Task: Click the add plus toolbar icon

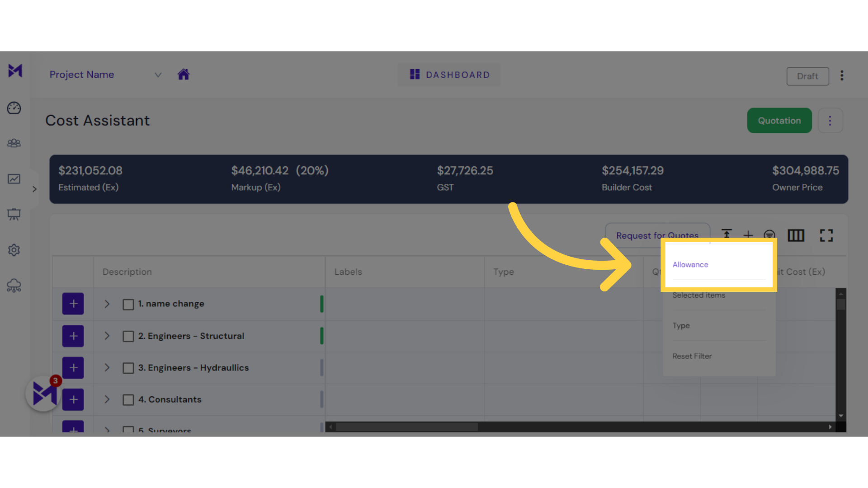Action: tap(748, 235)
